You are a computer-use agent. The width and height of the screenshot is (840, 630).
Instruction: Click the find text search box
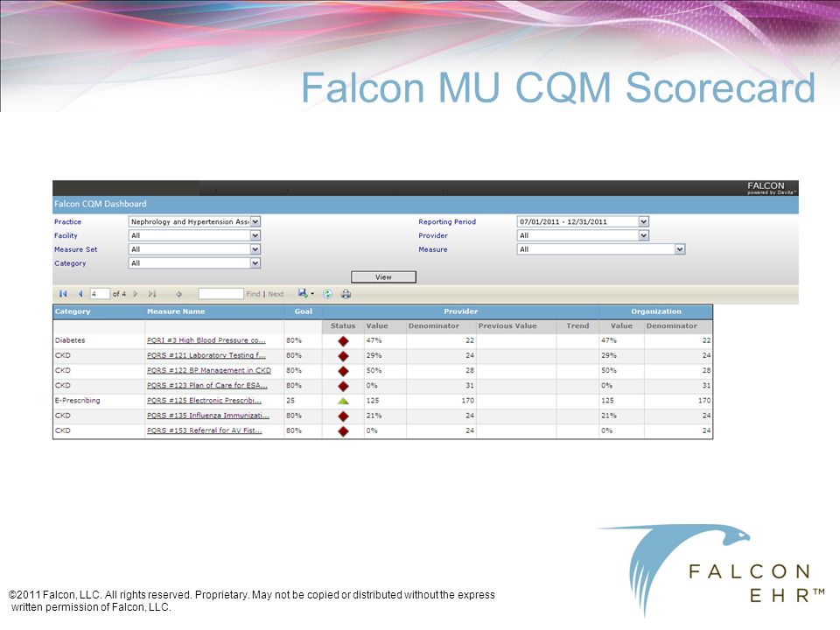220,294
